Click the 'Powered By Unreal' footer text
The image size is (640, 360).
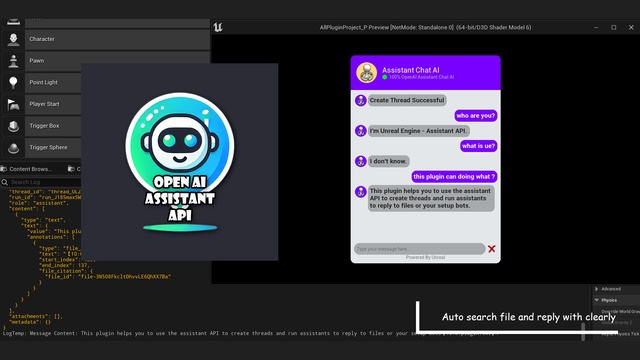click(425, 258)
